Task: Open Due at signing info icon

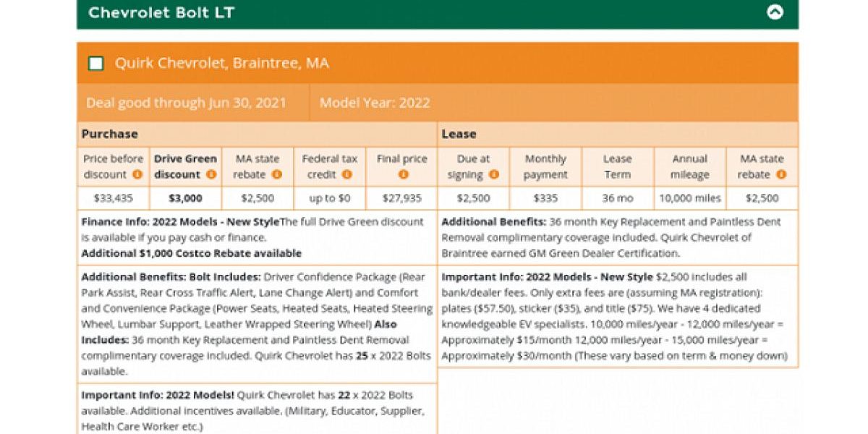Action: [x=494, y=174]
